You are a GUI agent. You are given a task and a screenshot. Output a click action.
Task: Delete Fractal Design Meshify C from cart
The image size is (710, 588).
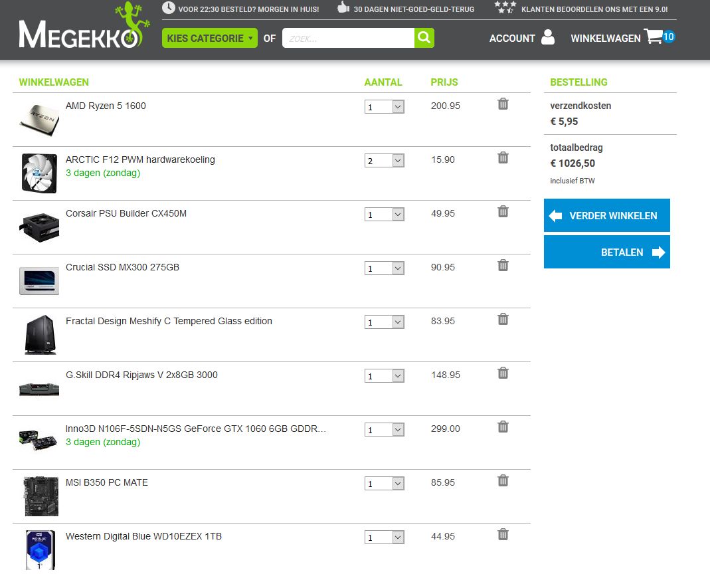[x=503, y=320]
